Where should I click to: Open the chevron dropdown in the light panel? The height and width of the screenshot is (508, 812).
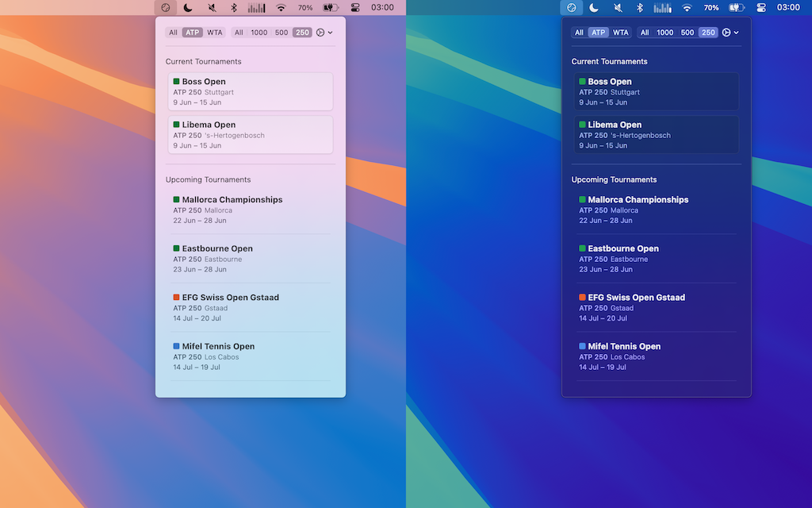(x=330, y=32)
